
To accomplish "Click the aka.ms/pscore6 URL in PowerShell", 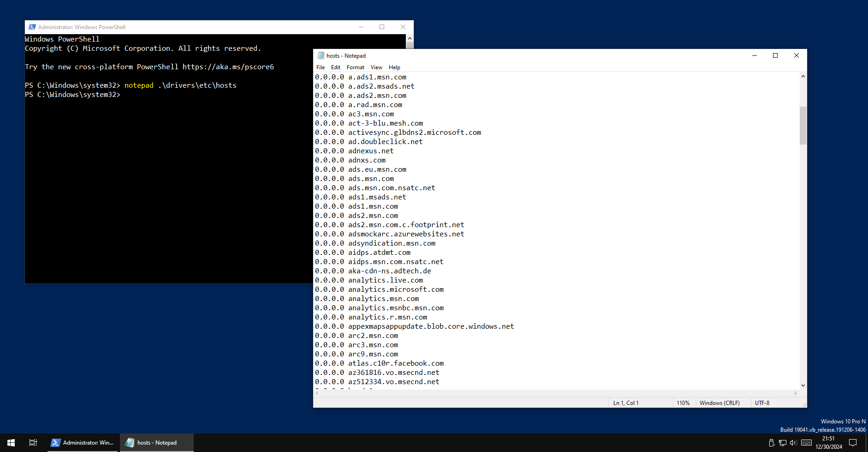I will 228,67.
